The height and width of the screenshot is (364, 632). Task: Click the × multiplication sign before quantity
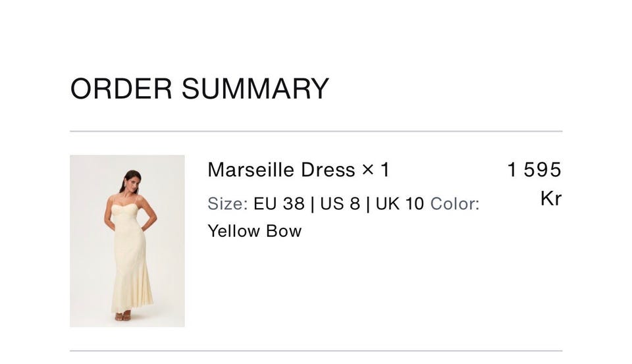tap(367, 170)
